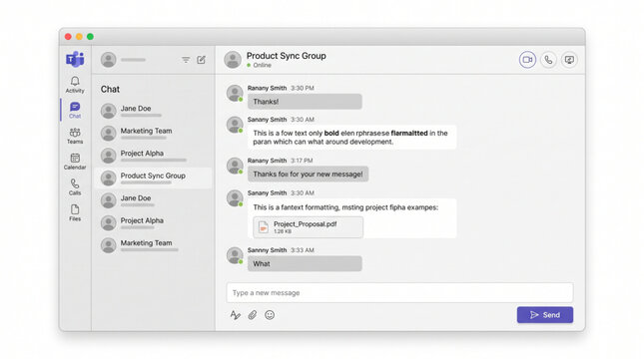Click avatar next to Project_Proposal.pdf message

click(x=235, y=198)
